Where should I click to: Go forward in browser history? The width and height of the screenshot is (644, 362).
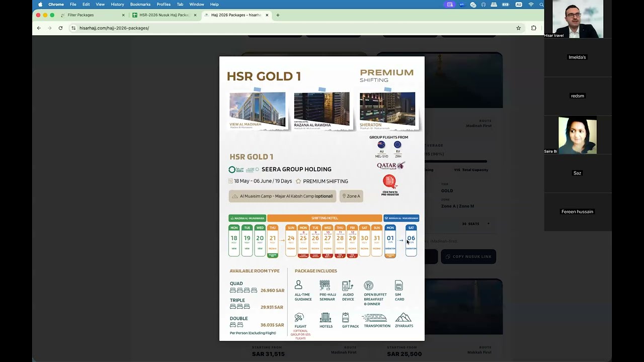click(x=49, y=28)
